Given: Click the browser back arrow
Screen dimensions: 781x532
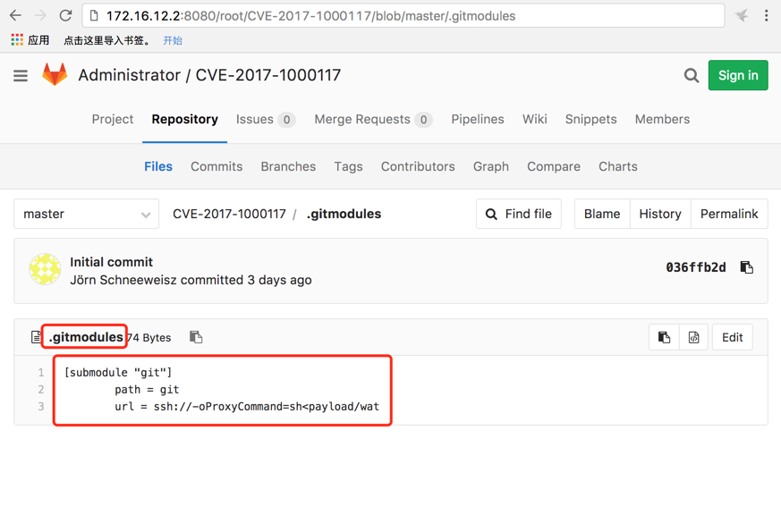Looking at the screenshot, I should pyautogui.click(x=15, y=15).
